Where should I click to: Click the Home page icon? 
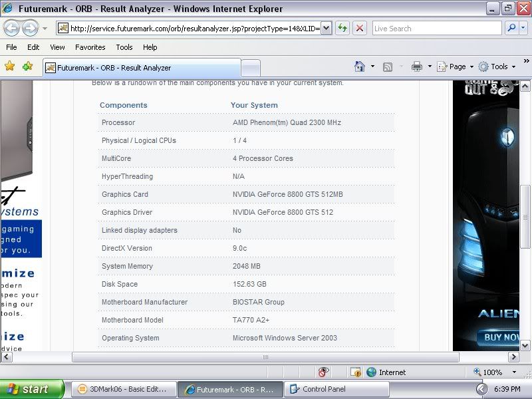tap(360, 66)
